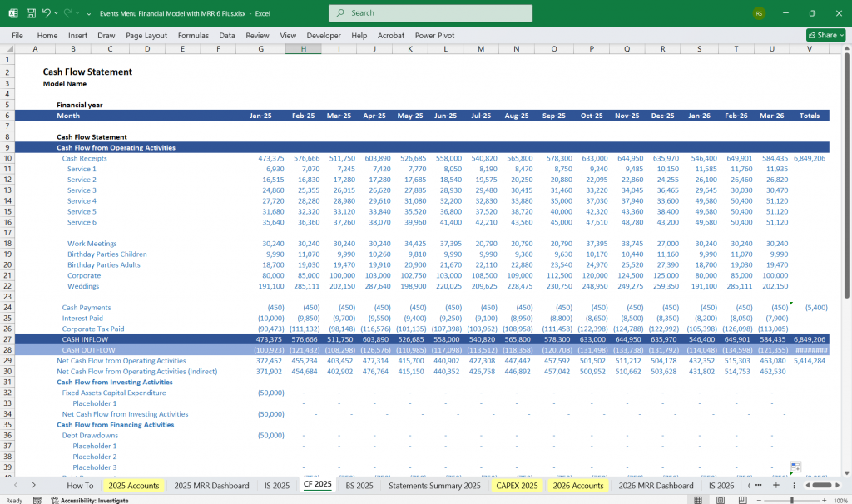This screenshot has width=852, height=504.
Task: Click the zoom slider control
Action: 791,499
